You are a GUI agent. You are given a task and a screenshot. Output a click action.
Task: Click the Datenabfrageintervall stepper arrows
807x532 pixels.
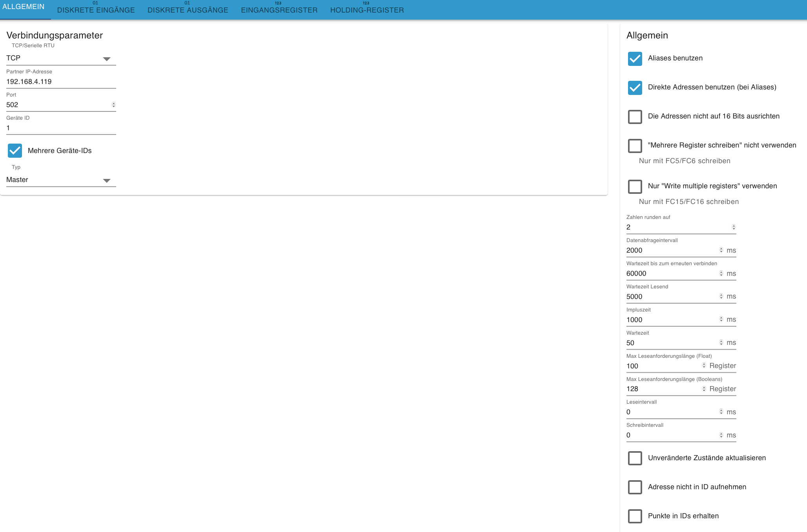(721, 250)
